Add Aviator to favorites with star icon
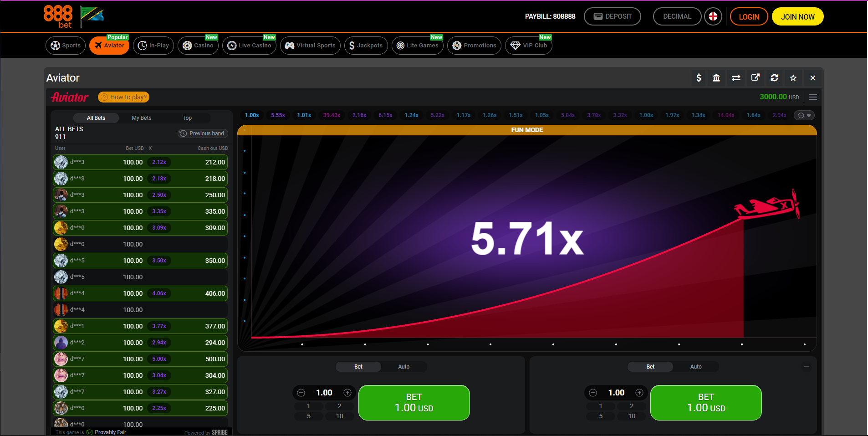The image size is (868, 436). (x=793, y=78)
